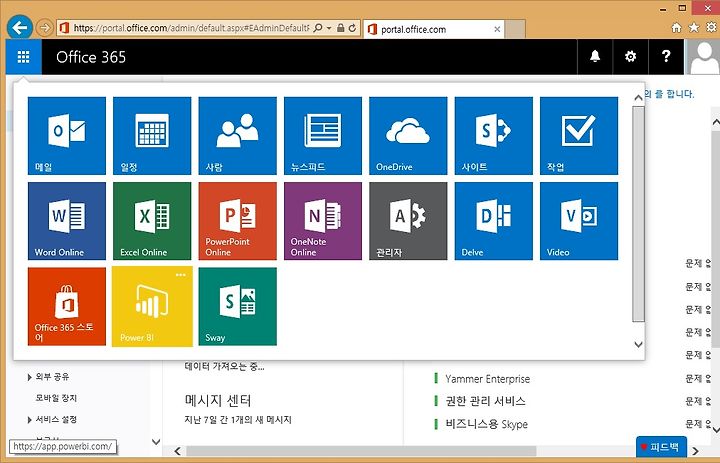720x463 pixels.
Task: Open address bar search dropdown arrow
Action: (329, 28)
